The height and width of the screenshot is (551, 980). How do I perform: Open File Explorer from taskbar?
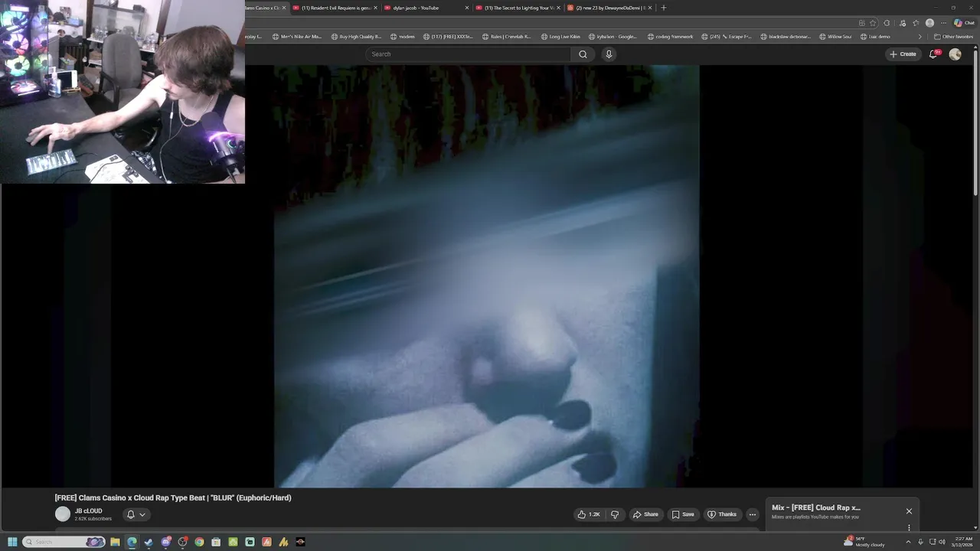[115, 542]
